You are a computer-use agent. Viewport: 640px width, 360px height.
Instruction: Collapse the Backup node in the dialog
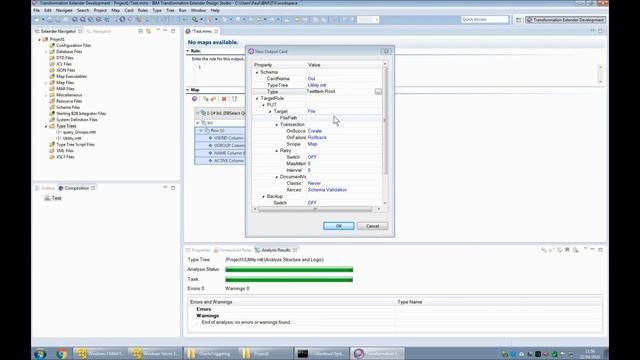pos(264,196)
